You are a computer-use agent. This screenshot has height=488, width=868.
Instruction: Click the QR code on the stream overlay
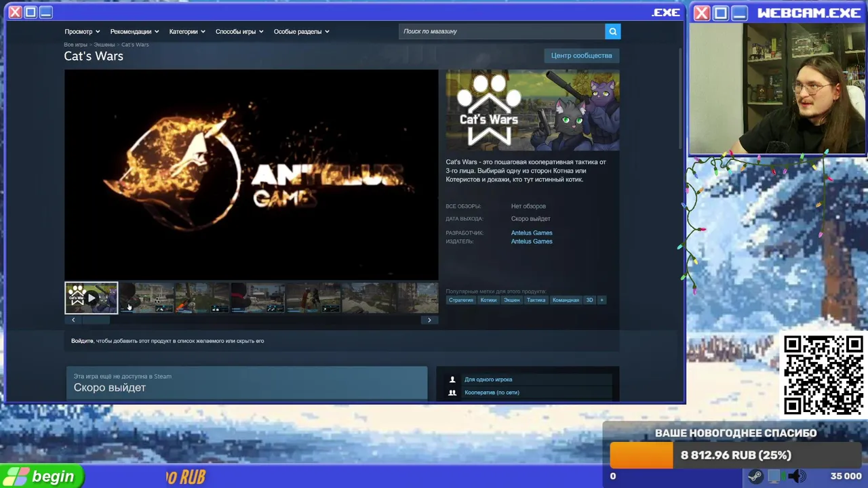(x=824, y=375)
